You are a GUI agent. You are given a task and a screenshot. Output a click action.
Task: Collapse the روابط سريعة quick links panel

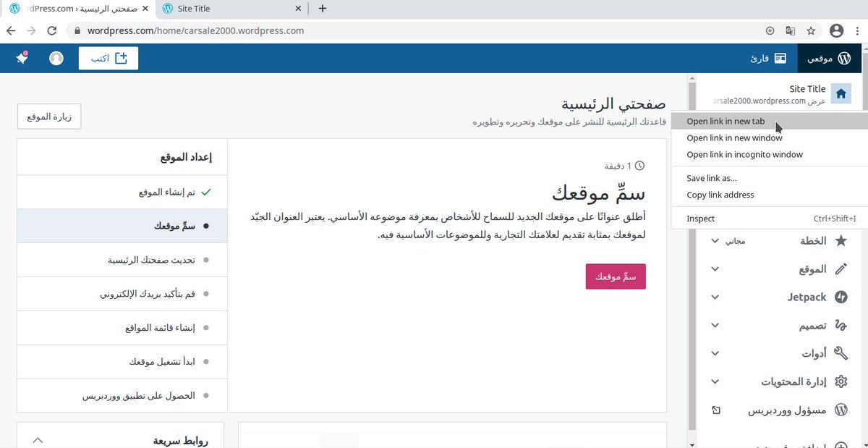tap(38, 440)
